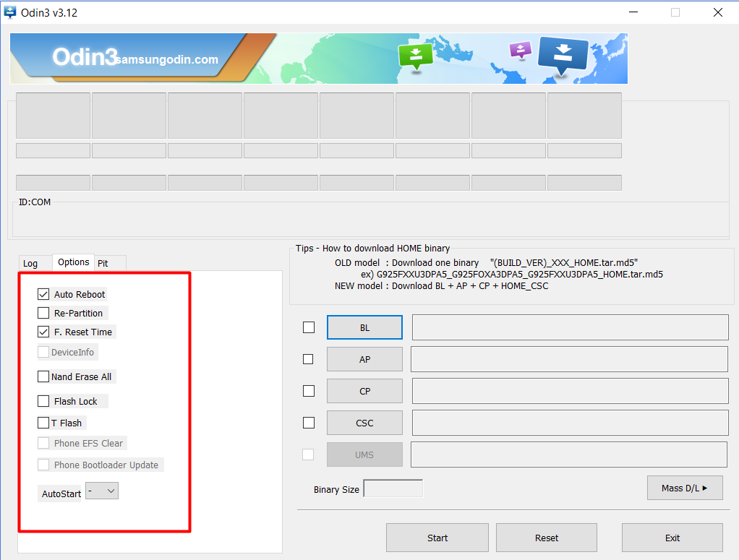Click the AP file button
Image resolution: width=739 pixels, height=560 pixels.
click(x=364, y=359)
